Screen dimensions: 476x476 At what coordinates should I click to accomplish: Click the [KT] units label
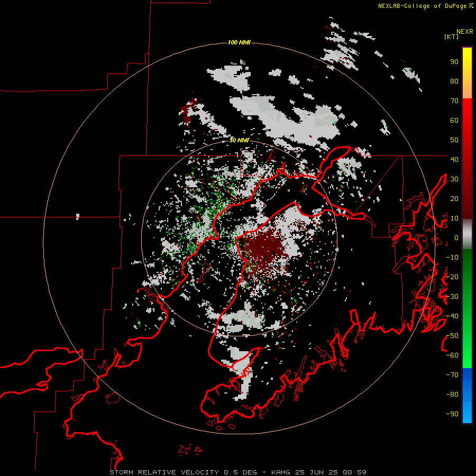[x=451, y=36]
